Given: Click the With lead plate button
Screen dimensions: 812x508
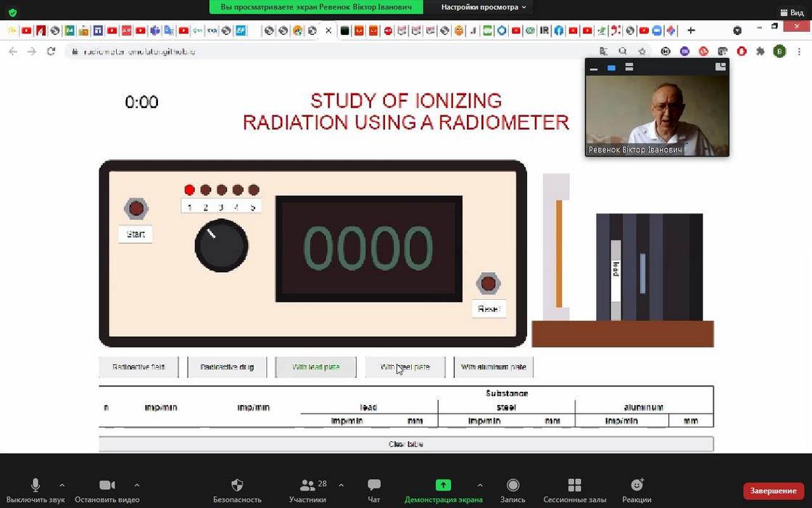Looking at the screenshot, I should [x=316, y=367].
